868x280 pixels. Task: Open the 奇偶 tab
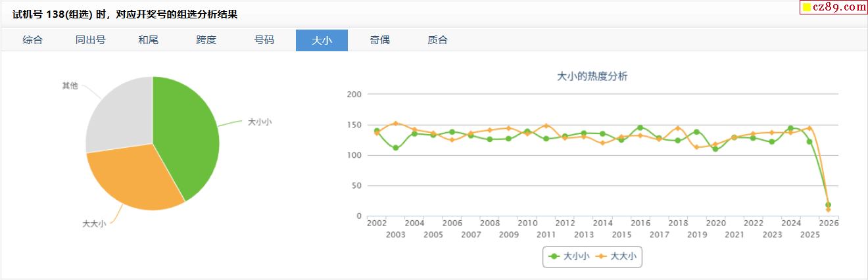[x=379, y=40]
